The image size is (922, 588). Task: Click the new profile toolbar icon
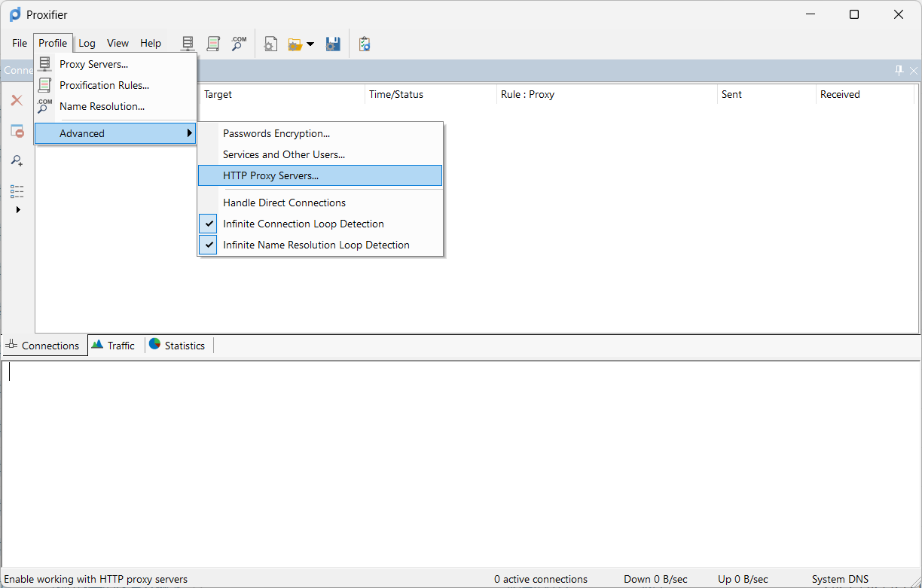pyautogui.click(x=270, y=44)
